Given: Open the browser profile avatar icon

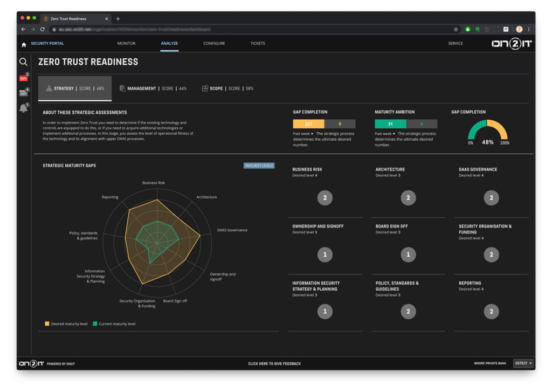Looking at the screenshot, I should click(x=519, y=29).
